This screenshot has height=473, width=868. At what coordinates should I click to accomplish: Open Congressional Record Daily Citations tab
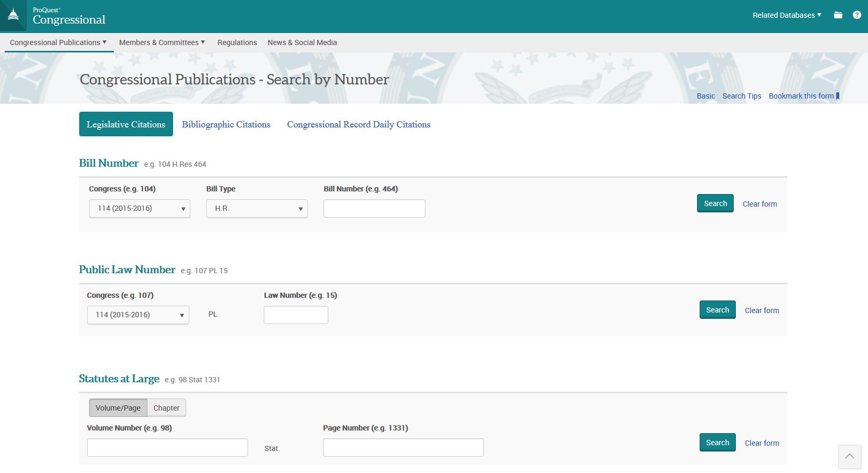pyautogui.click(x=358, y=124)
